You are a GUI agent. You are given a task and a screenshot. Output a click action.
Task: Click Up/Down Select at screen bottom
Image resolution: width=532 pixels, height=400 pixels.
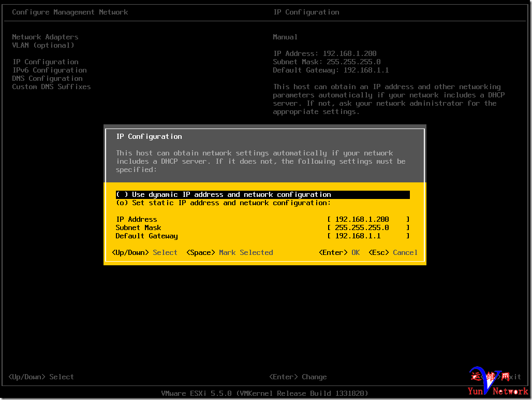(x=41, y=377)
